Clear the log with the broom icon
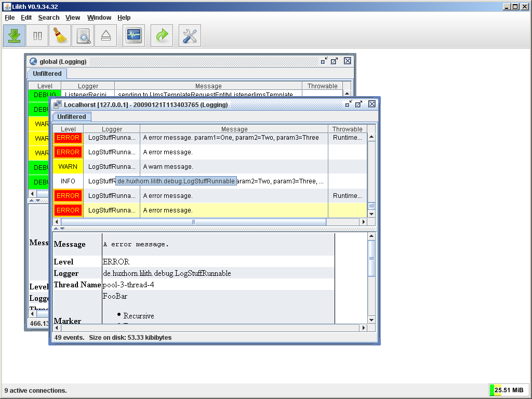This screenshot has height=399, width=532. (x=60, y=36)
